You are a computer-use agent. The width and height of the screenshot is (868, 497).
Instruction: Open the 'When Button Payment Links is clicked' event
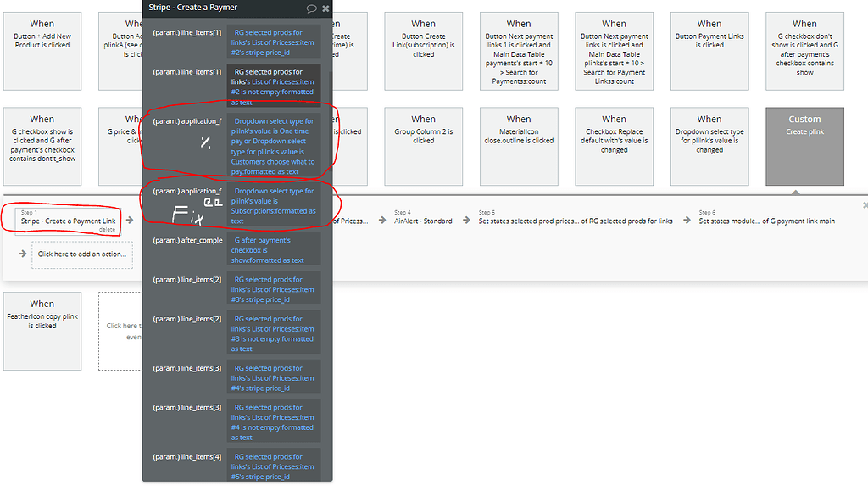coord(709,51)
